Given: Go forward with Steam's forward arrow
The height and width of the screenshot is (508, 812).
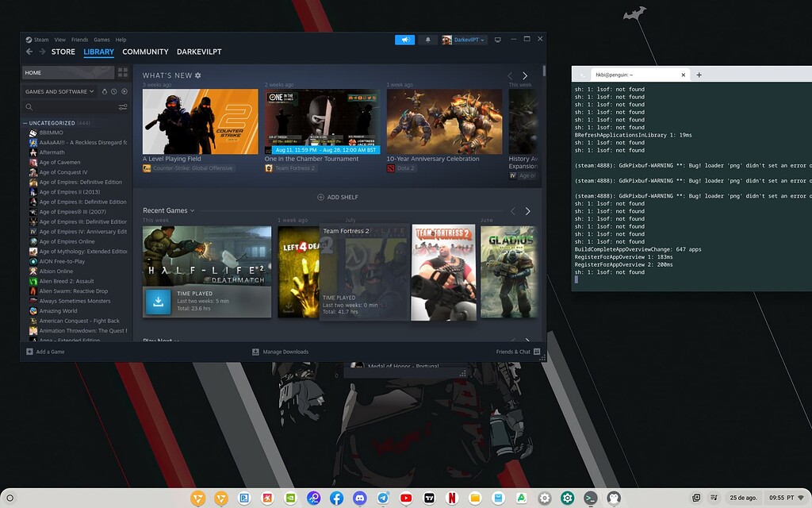Looking at the screenshot, I should (x=42, y=52).
